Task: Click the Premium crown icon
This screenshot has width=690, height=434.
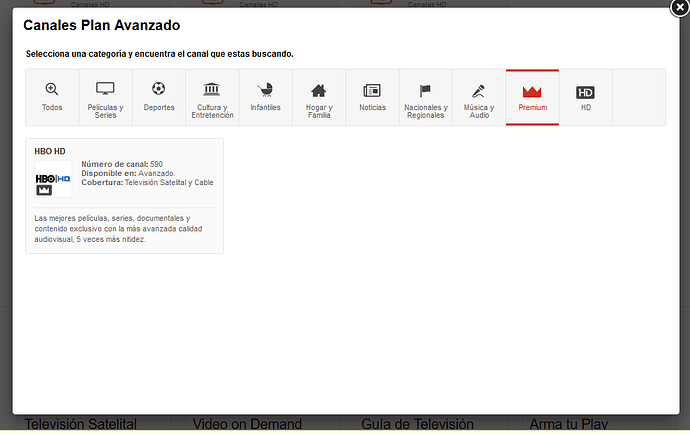Action: (x=532, y=92)
